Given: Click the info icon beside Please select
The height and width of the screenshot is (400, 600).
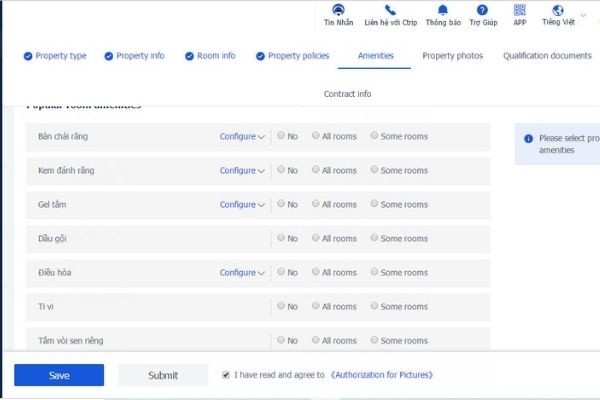Looking at the screenshot, I should point(528,139).
